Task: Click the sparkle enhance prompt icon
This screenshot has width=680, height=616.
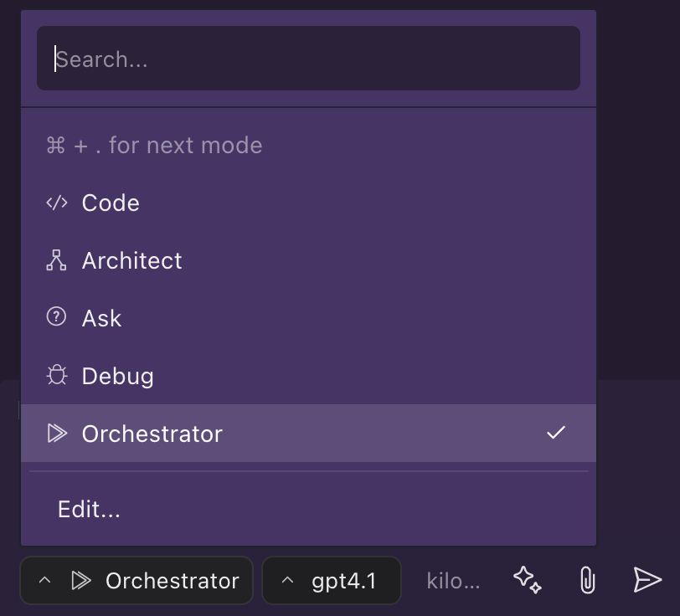Action: pos(528,580)
